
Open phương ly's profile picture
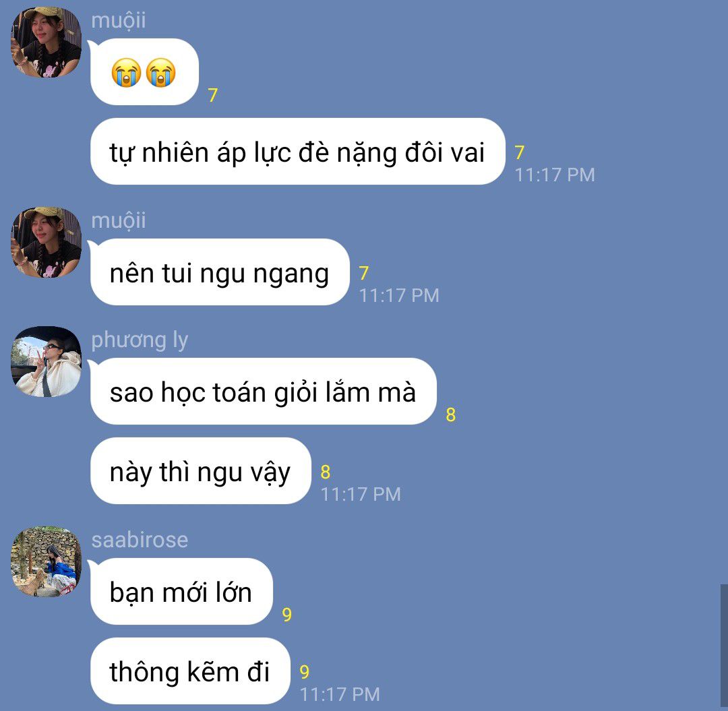point(46,361)
